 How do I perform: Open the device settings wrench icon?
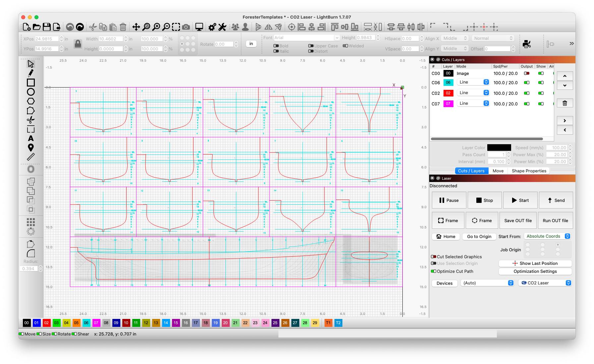[x=222, y=27]
